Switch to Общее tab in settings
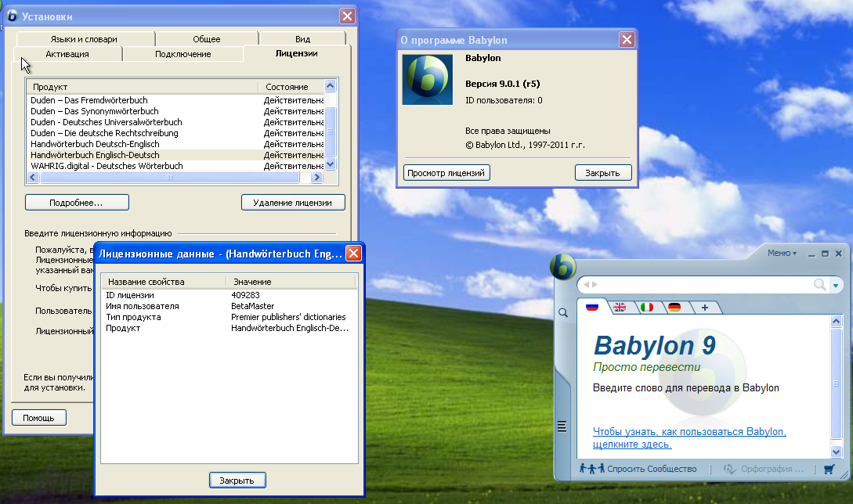This screenshot has height=504, width=853. (207, 39)
